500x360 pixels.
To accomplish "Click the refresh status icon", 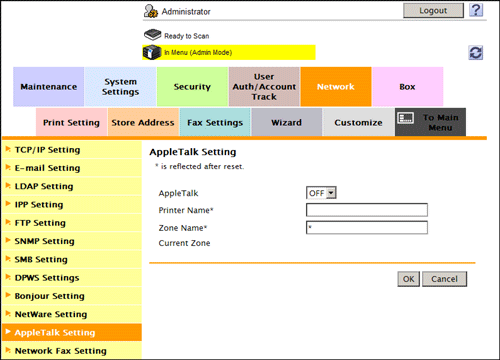I will point(476,53).
